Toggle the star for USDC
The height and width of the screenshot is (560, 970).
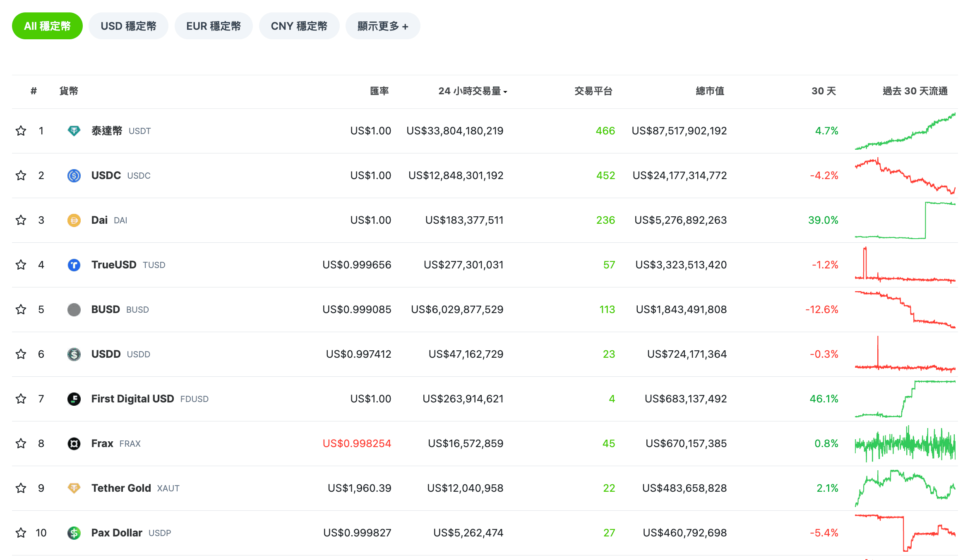[21, 175]
